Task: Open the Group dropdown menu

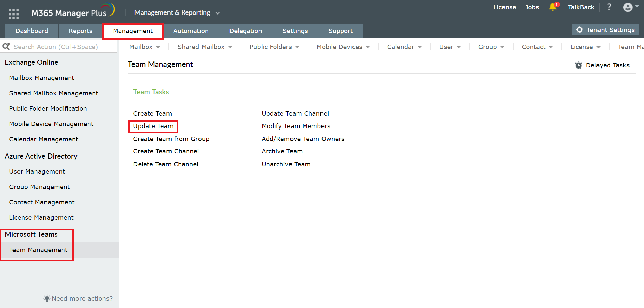Action: click(x=491, y=47)
